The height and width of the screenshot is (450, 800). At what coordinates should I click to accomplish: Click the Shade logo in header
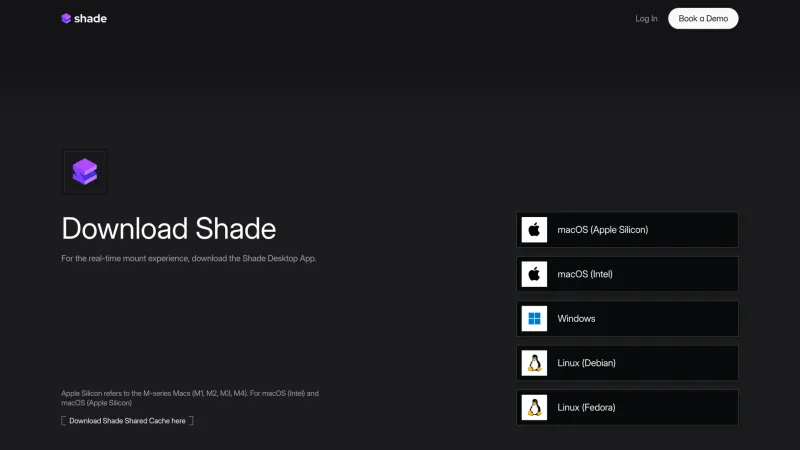coord(84,18)
